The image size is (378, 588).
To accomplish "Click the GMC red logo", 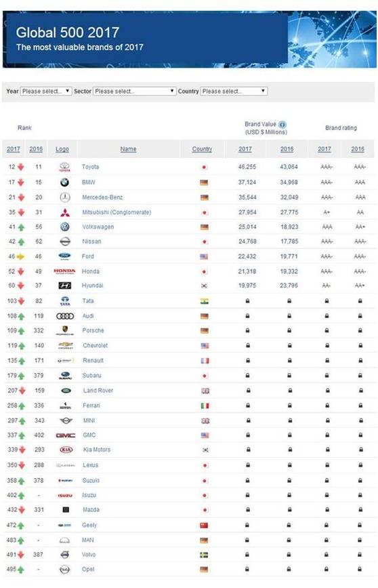I will (66, 435).
